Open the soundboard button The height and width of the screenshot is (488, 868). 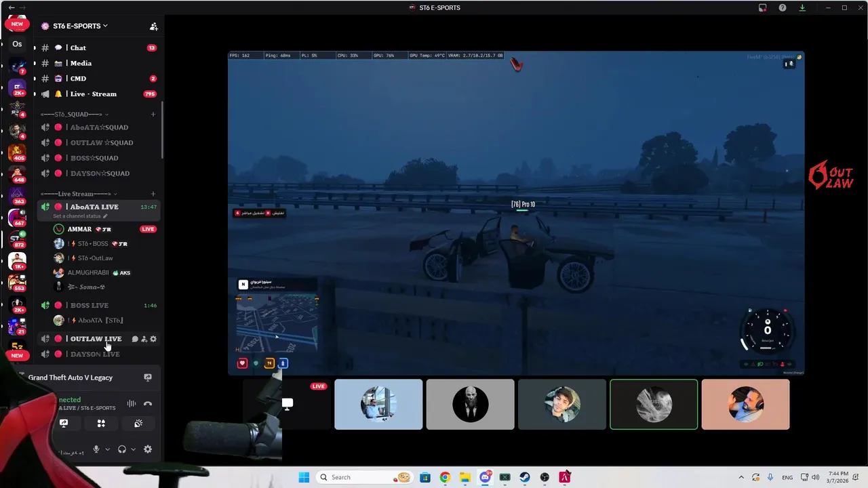[138, 423]
